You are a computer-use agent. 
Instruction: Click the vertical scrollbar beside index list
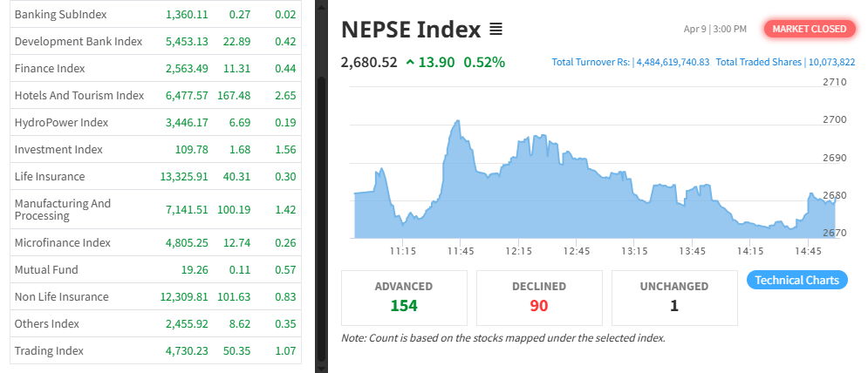(x=321, y=218)
